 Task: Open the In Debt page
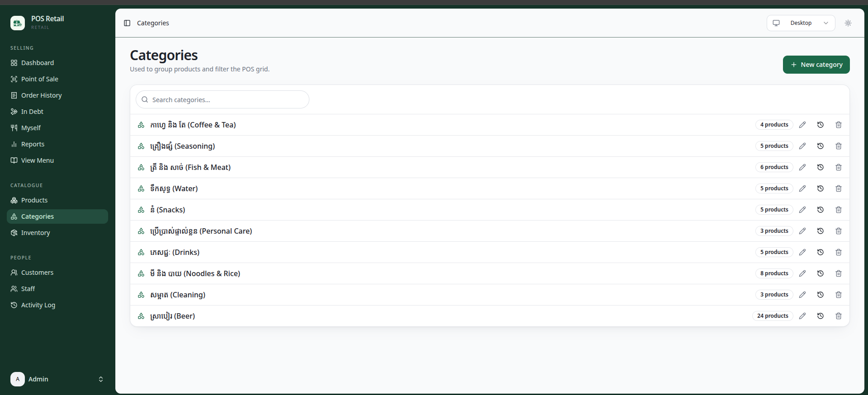[x=57, y=112]
